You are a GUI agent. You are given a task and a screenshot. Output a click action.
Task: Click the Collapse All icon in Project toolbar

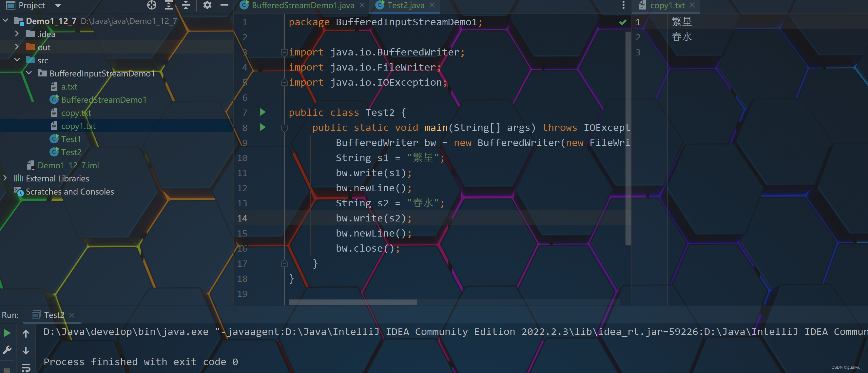[x=186, y=5]
